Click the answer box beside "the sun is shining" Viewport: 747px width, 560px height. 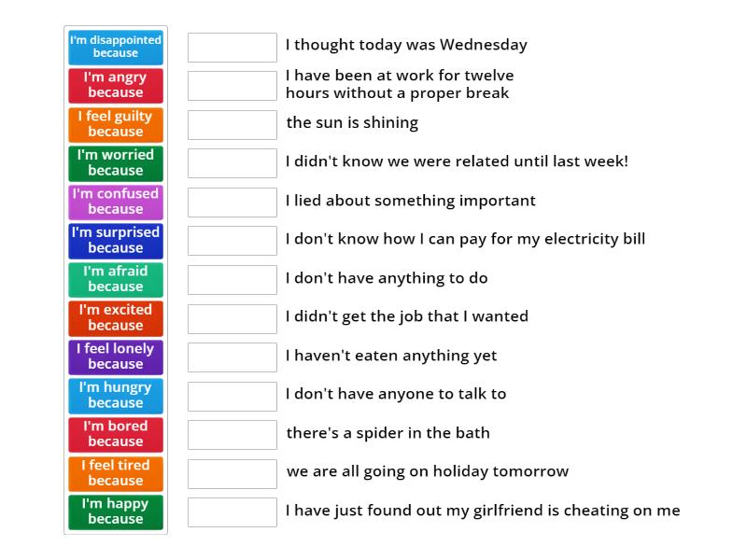(x=232, y=123)
